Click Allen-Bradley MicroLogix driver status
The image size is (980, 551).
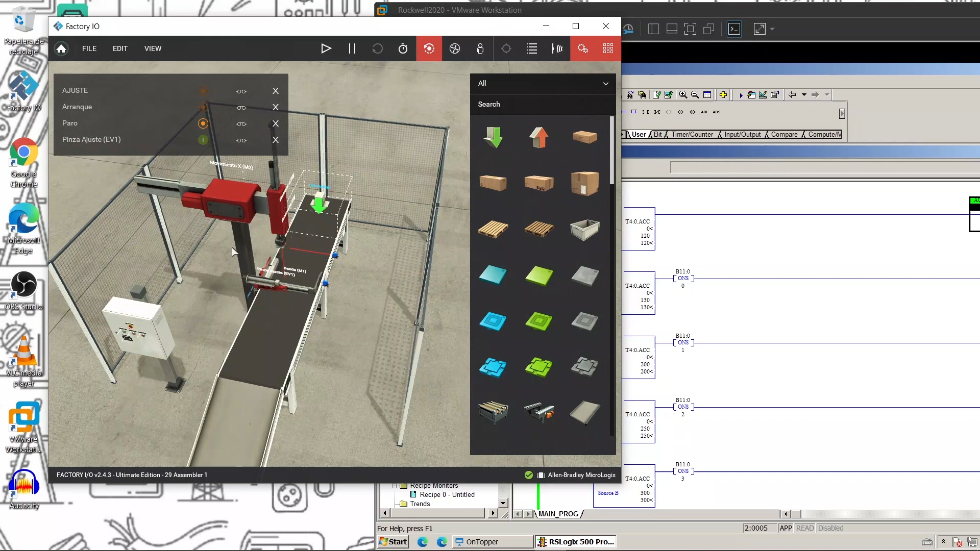pyautogui.click(x=581, y=475)
